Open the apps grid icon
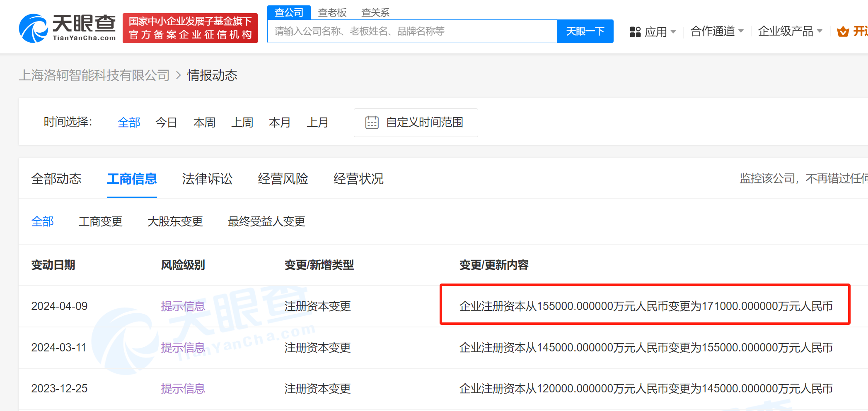The image size is (868, 411). coord(635,32)
